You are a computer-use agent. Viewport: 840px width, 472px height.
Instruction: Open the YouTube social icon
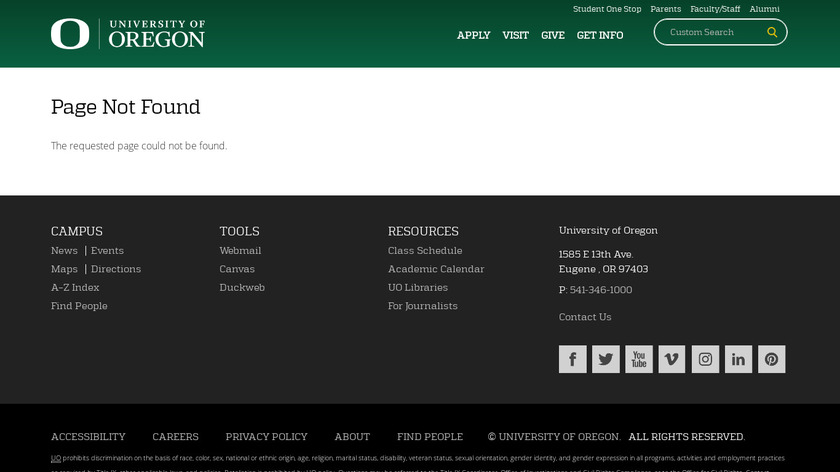coord(639,359)
